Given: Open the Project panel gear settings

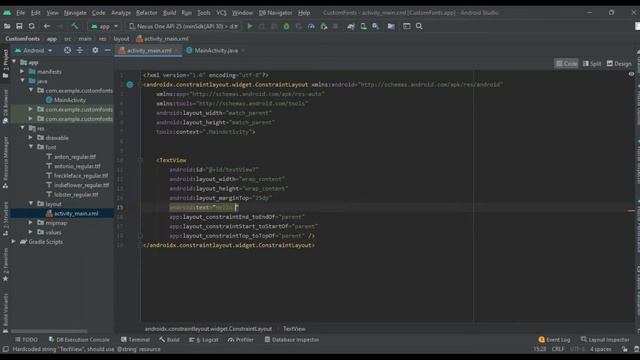Looking at the screenshot, I should [95, 50].
